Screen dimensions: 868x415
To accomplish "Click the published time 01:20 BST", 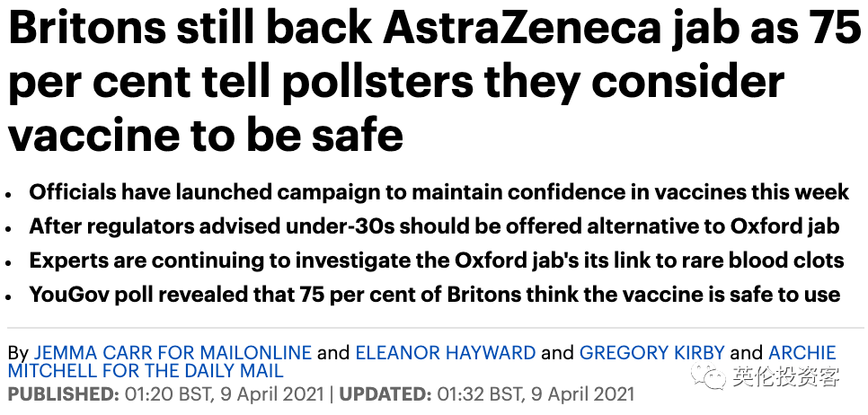I will click(168, 393).
